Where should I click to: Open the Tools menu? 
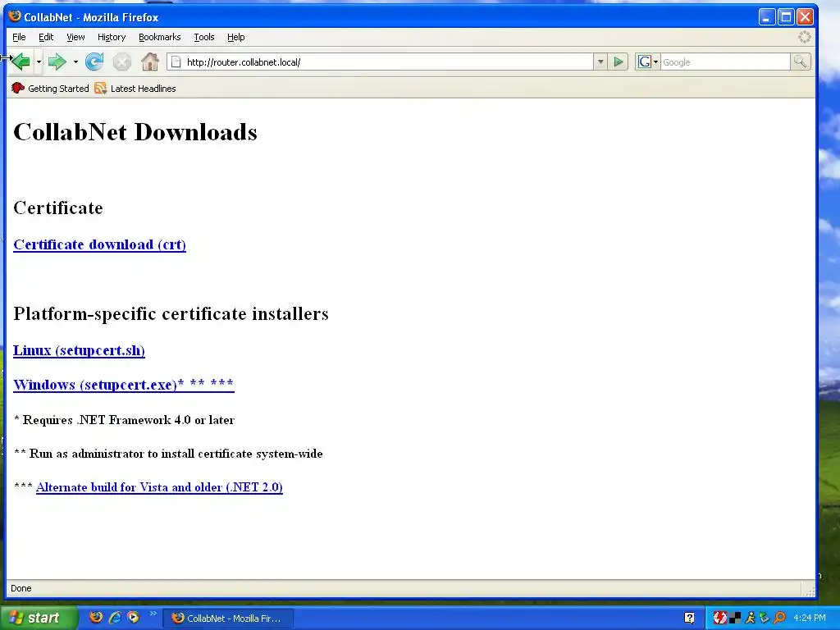pos(204,37)
